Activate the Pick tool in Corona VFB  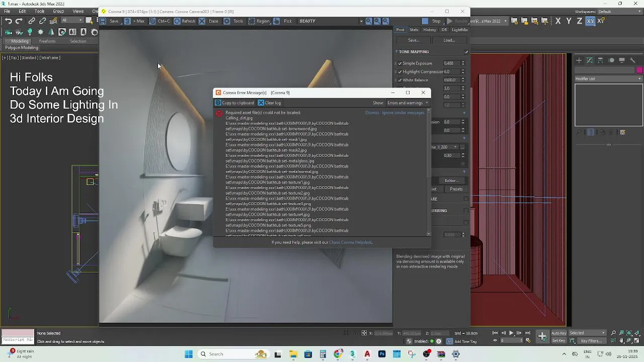tap(282, 21)
